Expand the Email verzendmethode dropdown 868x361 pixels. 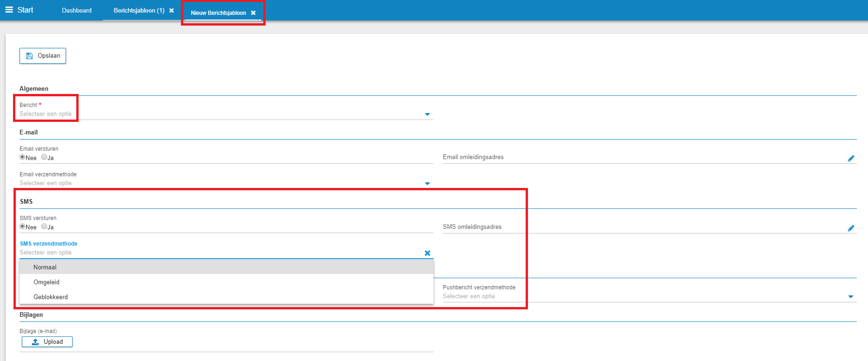click(x=427, y=184)
